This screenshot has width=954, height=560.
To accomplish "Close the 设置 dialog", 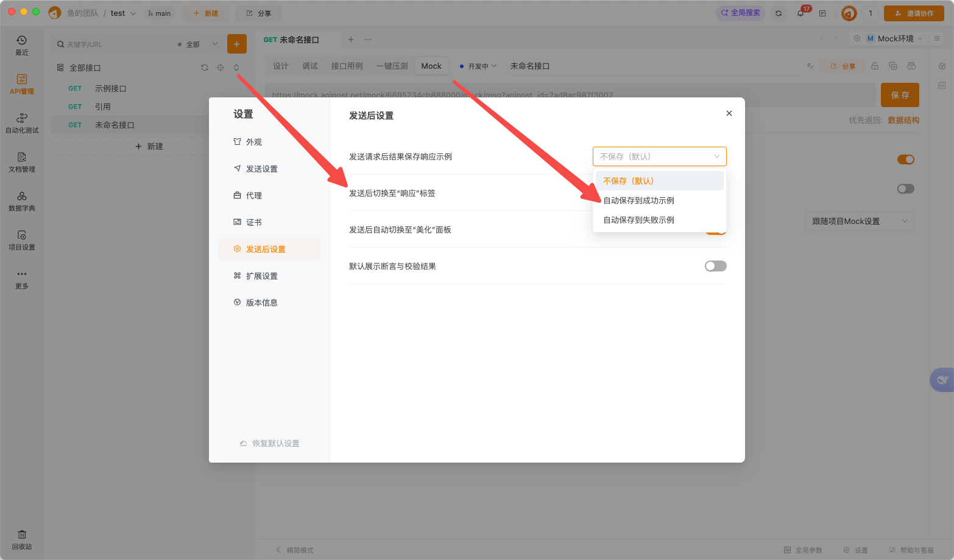I will [729, 113].
